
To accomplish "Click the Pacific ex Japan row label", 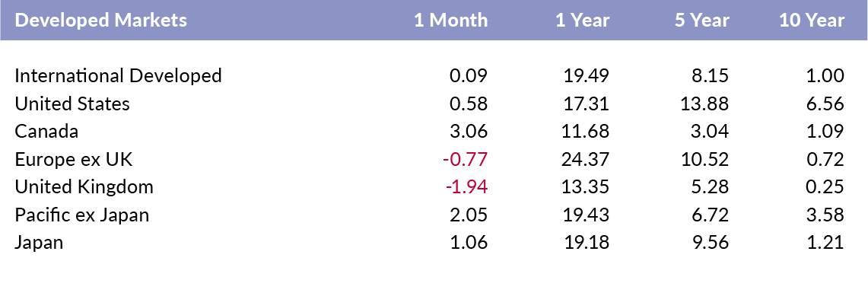I will click(x=82, y=215).
